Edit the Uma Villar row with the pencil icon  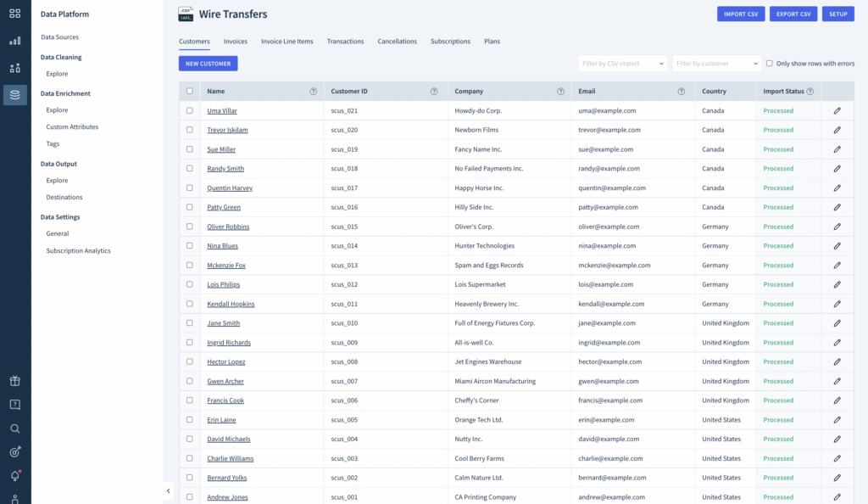837,111
